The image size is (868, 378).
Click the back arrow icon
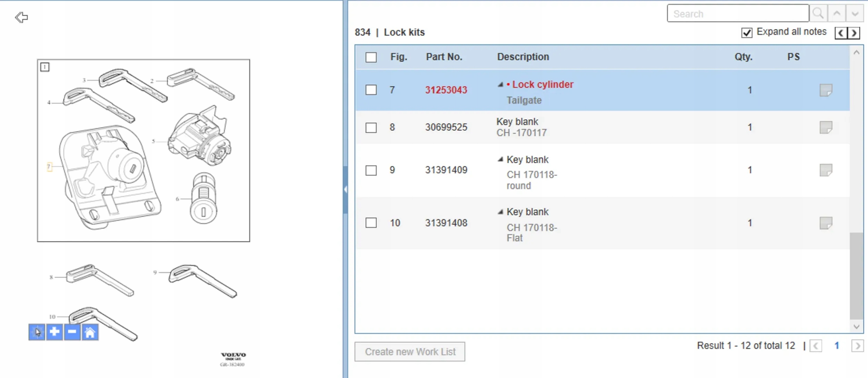pyautogui.click(x=22, y=17)
